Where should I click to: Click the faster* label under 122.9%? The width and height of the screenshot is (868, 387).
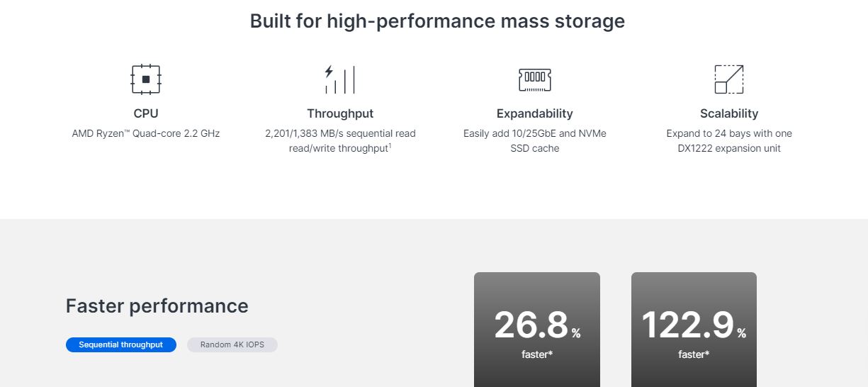pyautogui.click(x=694, y=354)
